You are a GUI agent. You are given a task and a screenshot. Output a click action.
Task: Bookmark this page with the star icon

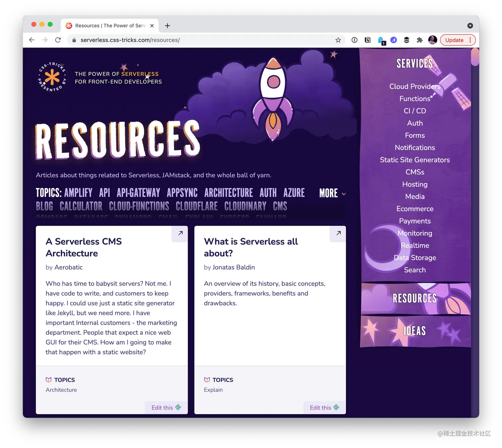338,40
